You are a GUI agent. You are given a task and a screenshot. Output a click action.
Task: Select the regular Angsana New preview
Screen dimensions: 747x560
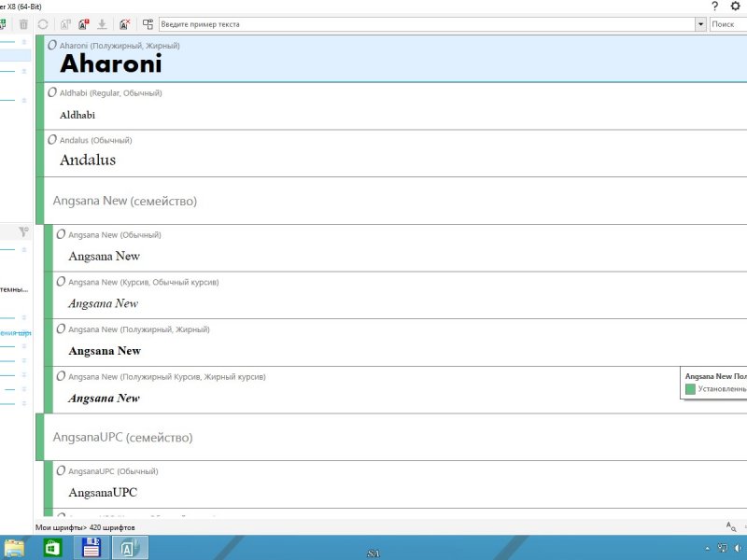(x=104, y=256)
